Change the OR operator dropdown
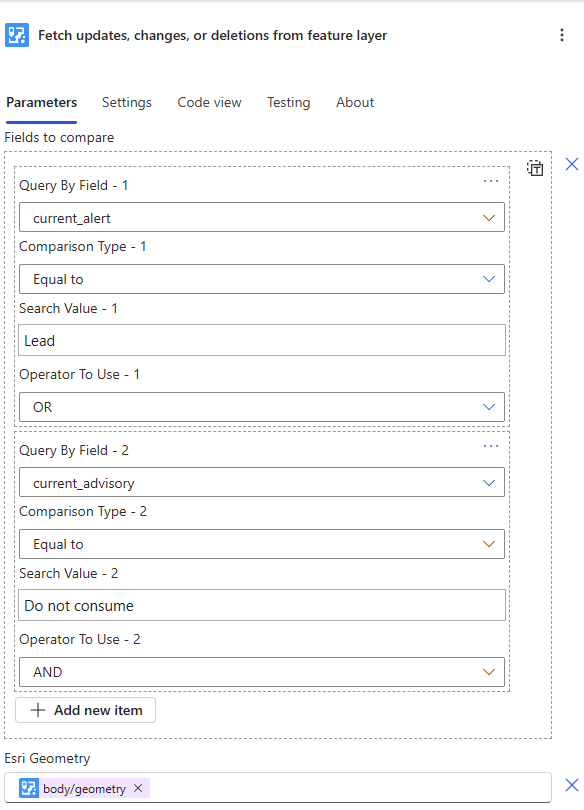 (262, 407)
